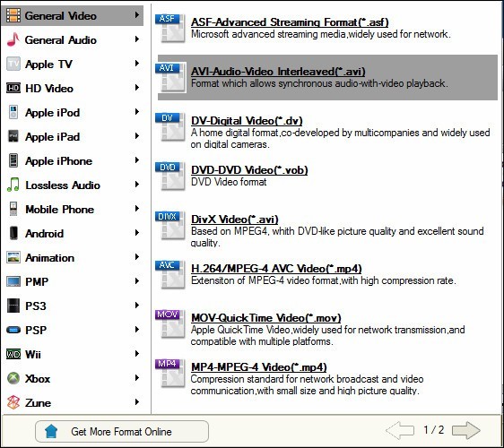Viewport: 504px width, 448px height.
Task: Click the PMP screen icon
Action: click(13, 281)
